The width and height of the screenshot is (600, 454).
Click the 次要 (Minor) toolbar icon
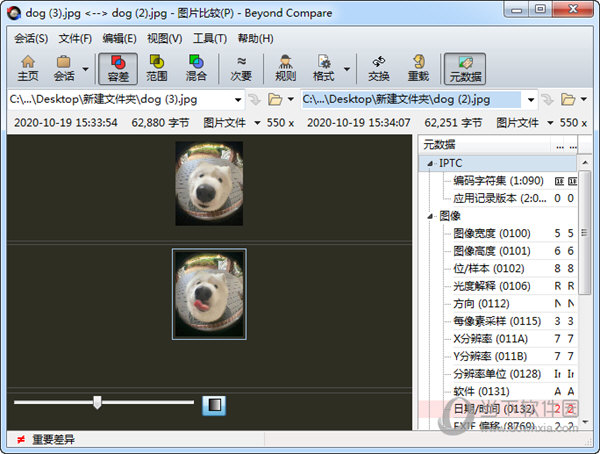[x=241, y=67]
